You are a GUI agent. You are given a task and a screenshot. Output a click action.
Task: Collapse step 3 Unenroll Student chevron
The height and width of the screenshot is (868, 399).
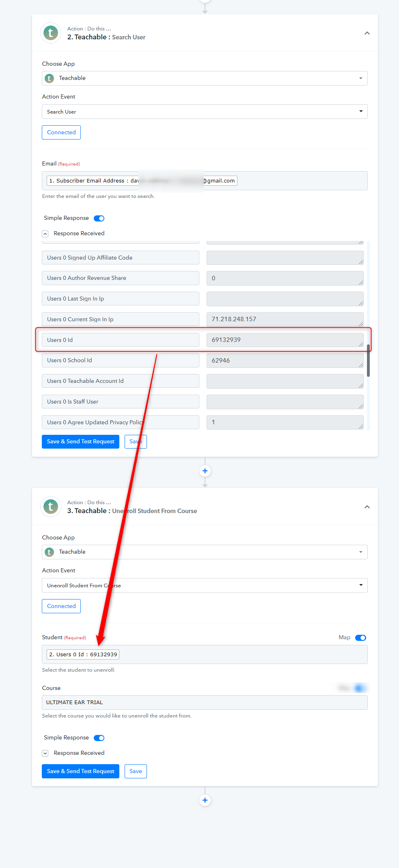coord(367,507)
